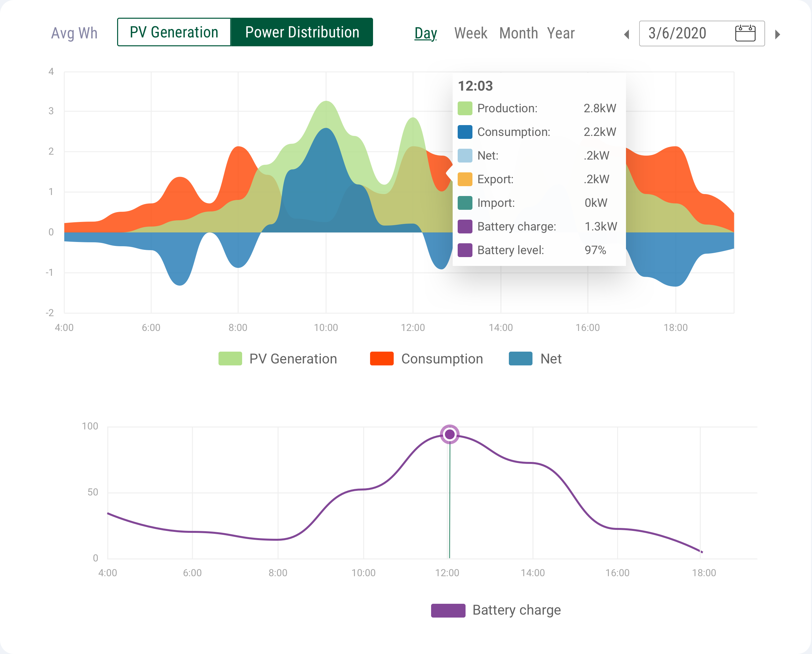Click the Battery charge legend label

click(x=517, y=610)
